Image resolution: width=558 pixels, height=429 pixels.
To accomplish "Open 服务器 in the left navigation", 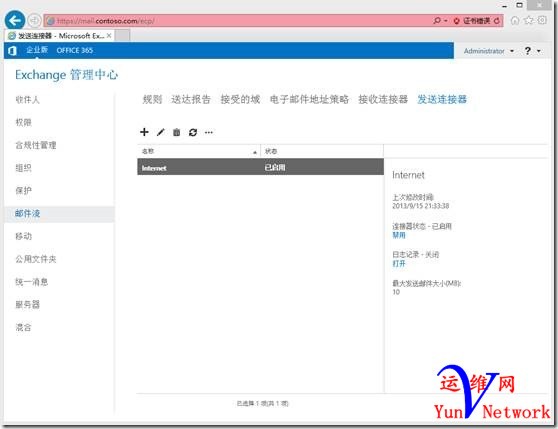I will coord(27,305).
